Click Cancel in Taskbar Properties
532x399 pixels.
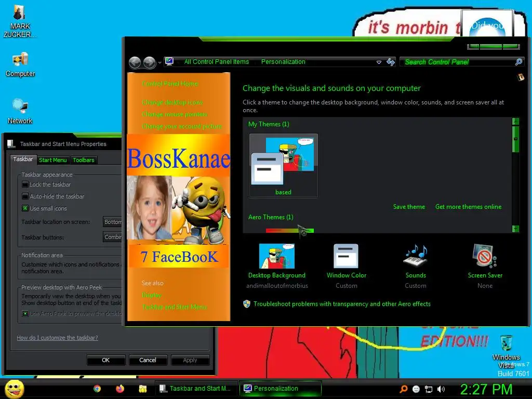(148, 360)
